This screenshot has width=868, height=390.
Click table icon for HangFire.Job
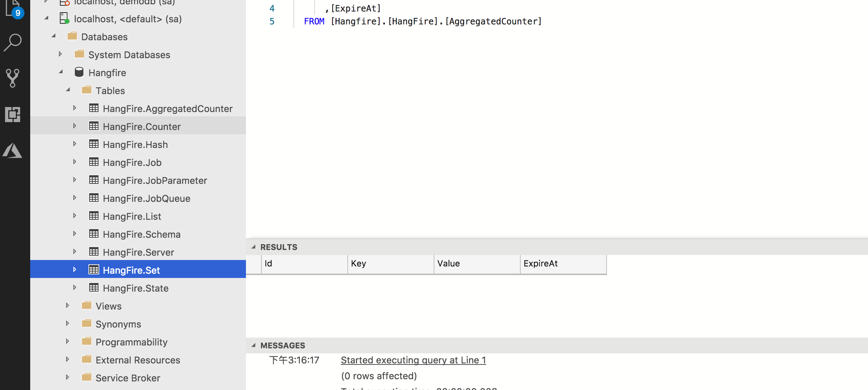point(94,162)
